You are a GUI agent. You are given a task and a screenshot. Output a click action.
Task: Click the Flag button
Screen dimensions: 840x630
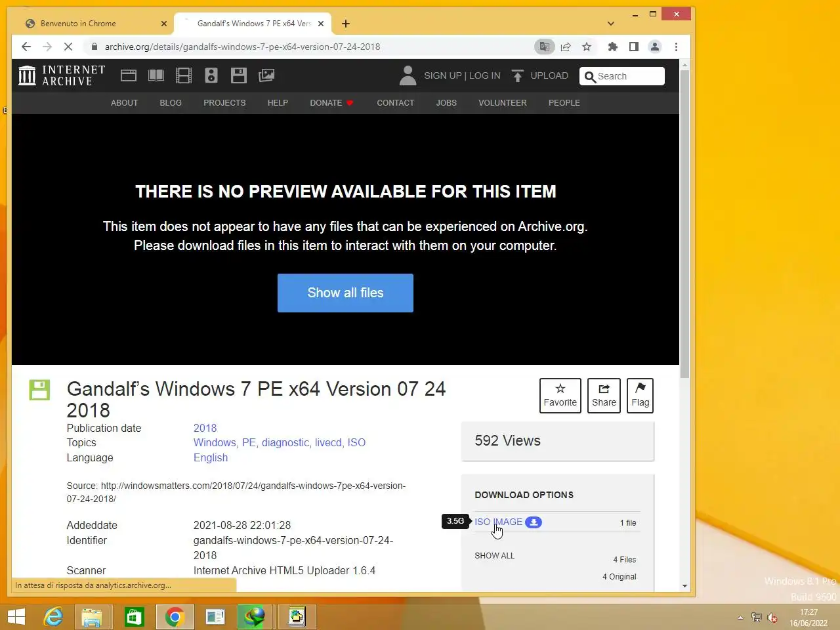click(640, 396)
